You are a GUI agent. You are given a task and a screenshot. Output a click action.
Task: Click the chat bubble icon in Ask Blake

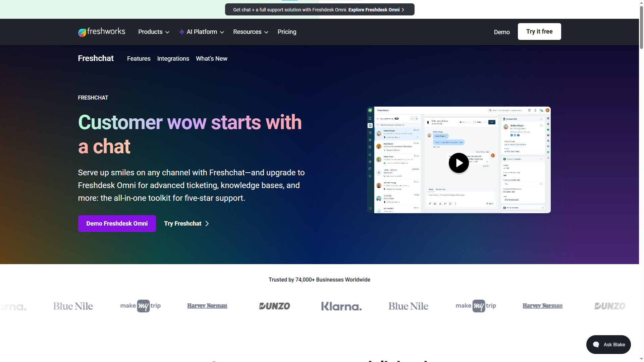pos(596,345)
